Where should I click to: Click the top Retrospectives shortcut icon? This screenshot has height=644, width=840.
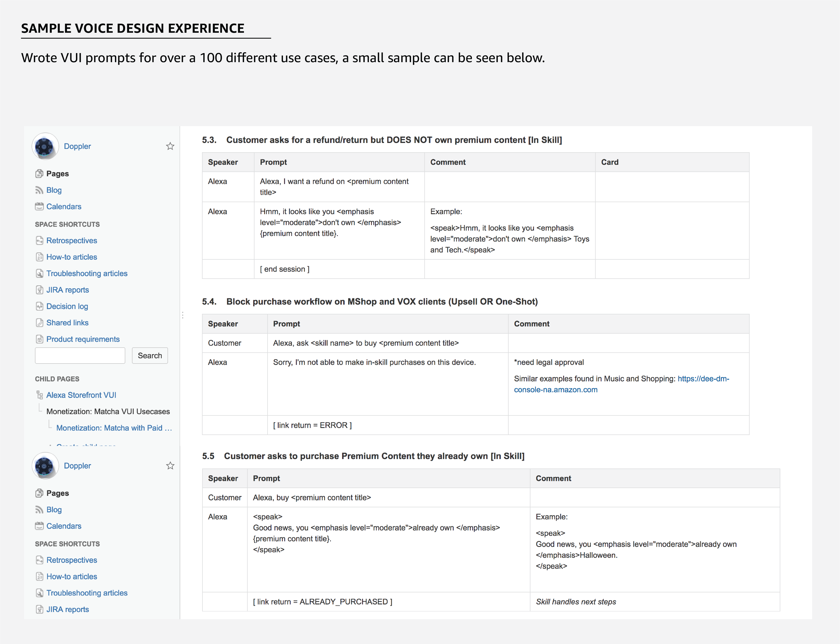(x=39, y=241)
